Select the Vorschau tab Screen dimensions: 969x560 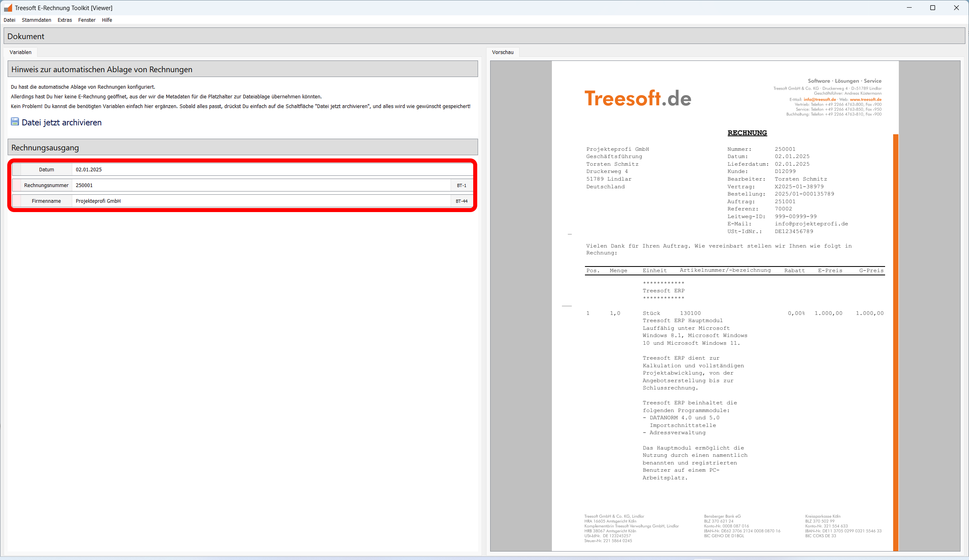click(503, 52)
